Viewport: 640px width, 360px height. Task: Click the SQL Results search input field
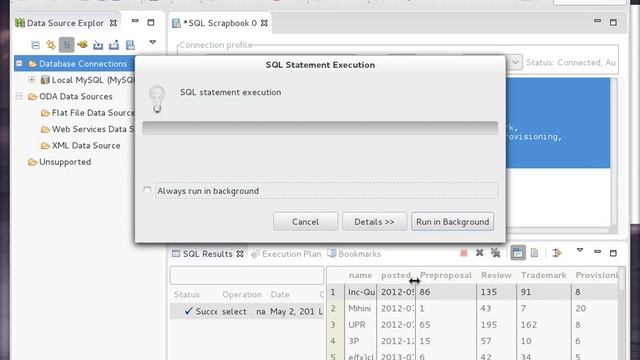247,275
